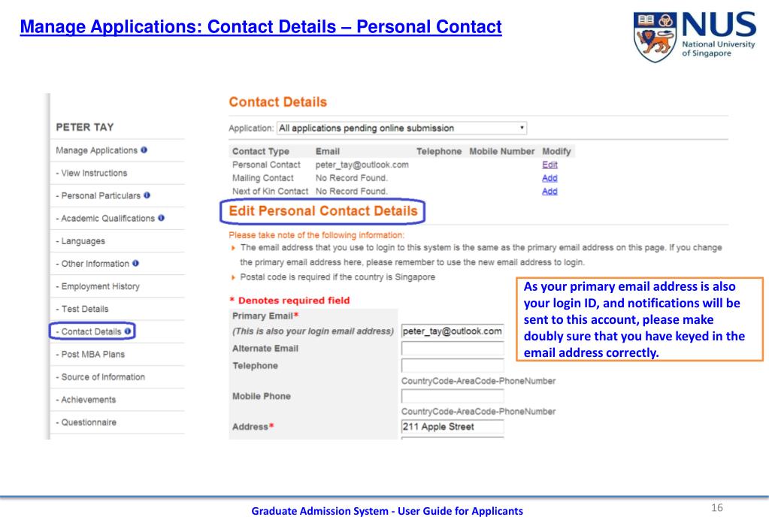Click Add link for Mailing Contact
Screen dimensions: 769x532
[550, 178]
